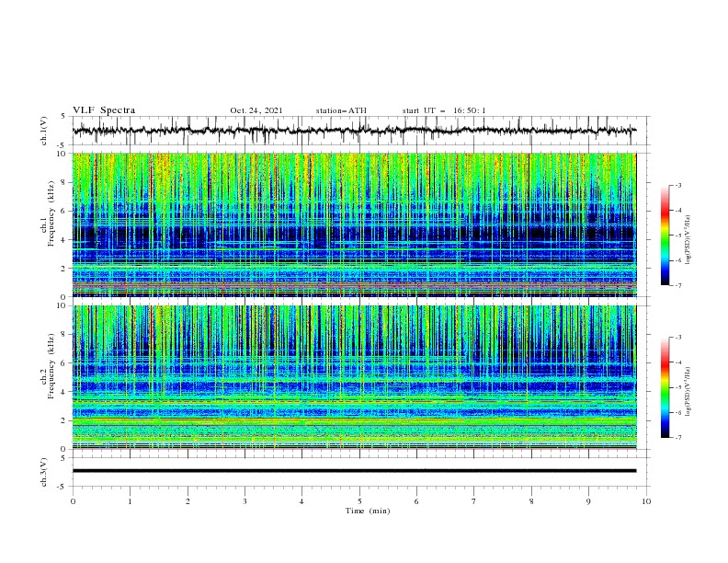Click the "10" time axis tick label

[x=646, y=501]
